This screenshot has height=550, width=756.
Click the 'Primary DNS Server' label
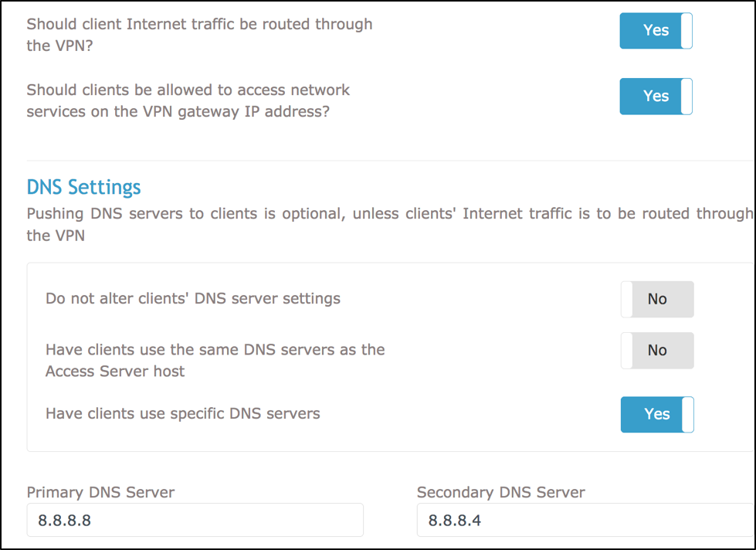[x=100, y=492]
